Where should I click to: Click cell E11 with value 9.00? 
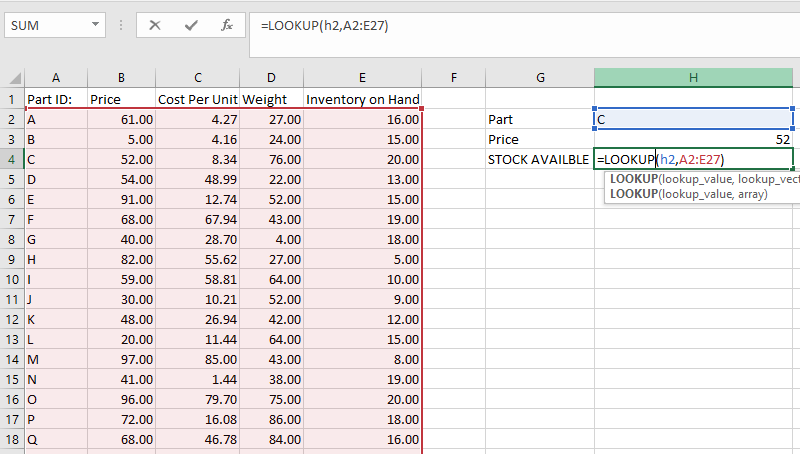(x=362, y=299)
